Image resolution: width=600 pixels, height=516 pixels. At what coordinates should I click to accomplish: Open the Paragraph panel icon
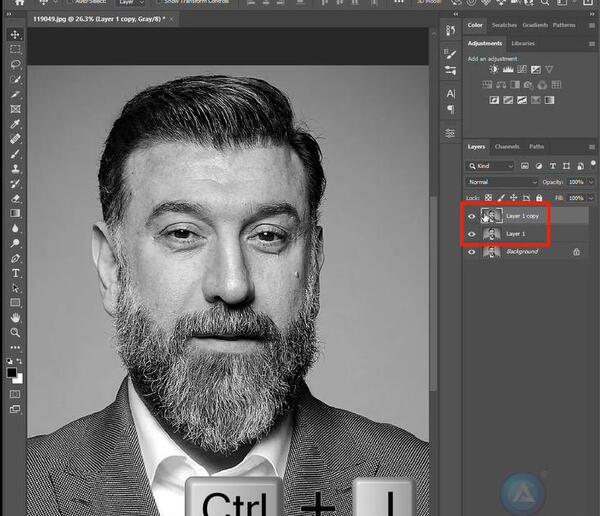point(451,109)
